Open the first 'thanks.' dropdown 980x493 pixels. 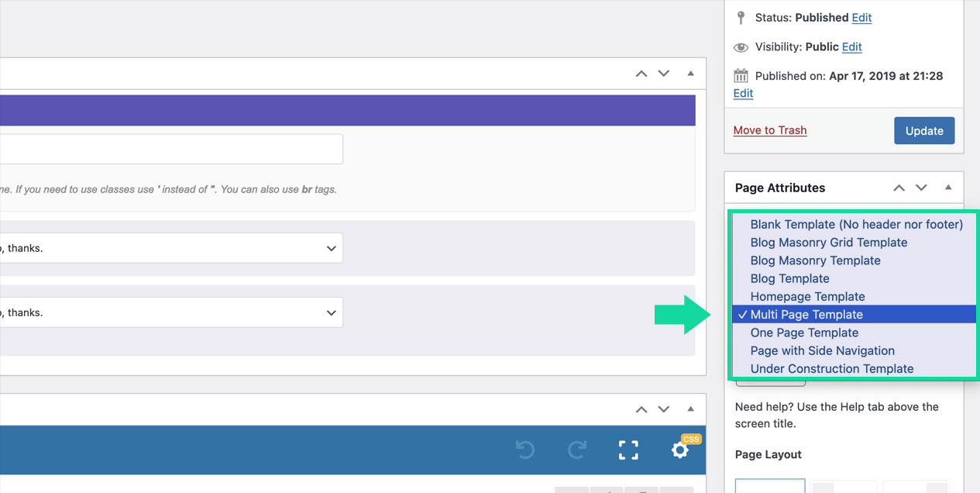point(170,249)
